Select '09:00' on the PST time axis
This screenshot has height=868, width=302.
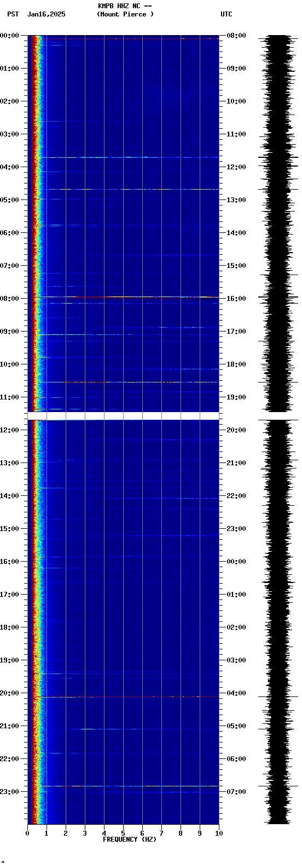click(x=9, y=332)
